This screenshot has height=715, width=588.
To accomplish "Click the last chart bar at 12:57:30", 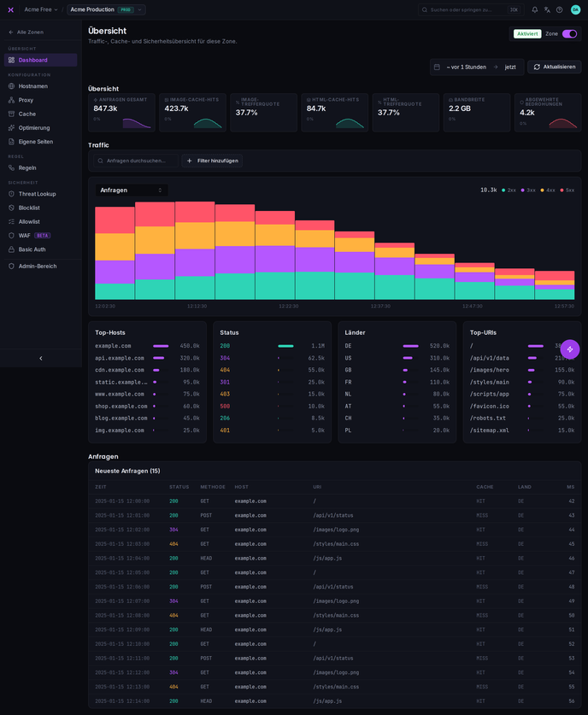I will tap(555, 285).
